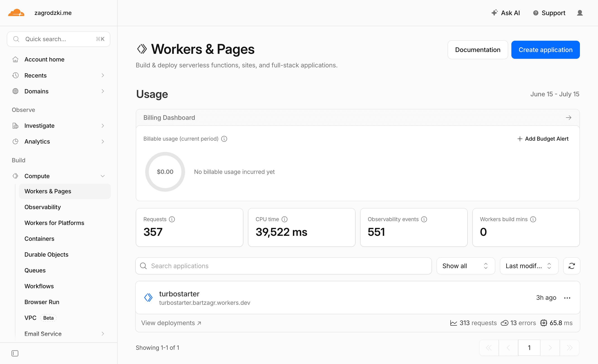Collapse the Compute section chevron

click(x=103, y=176)
